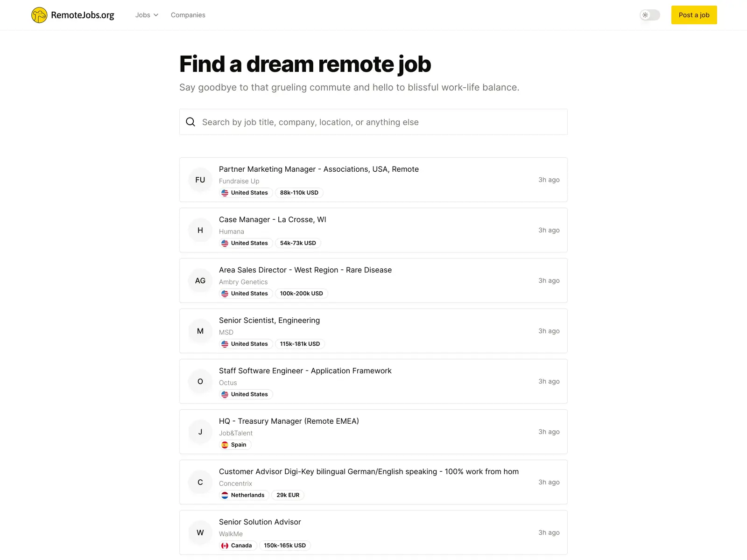Screen dimensions: 747x560
Task: Click the Canada flag icon
Action: [225, 546]
